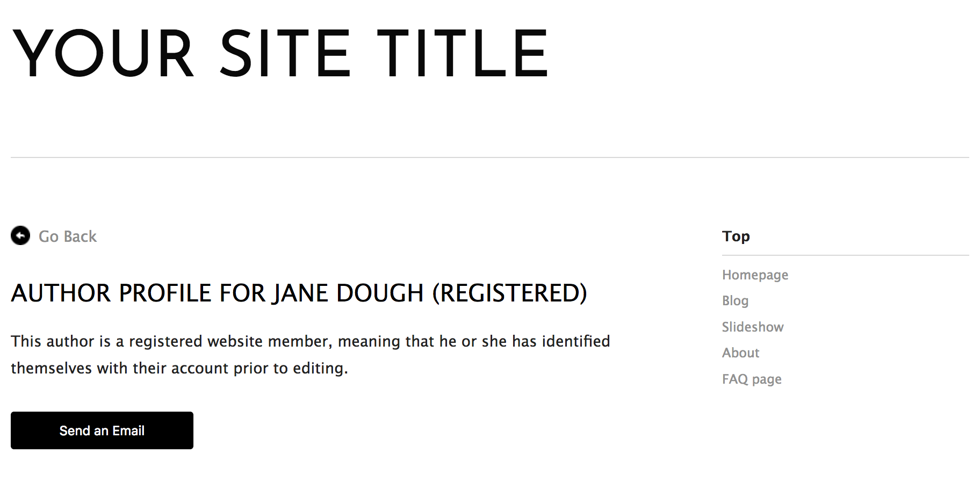Click the Top sidebar heading

point(736,236)
